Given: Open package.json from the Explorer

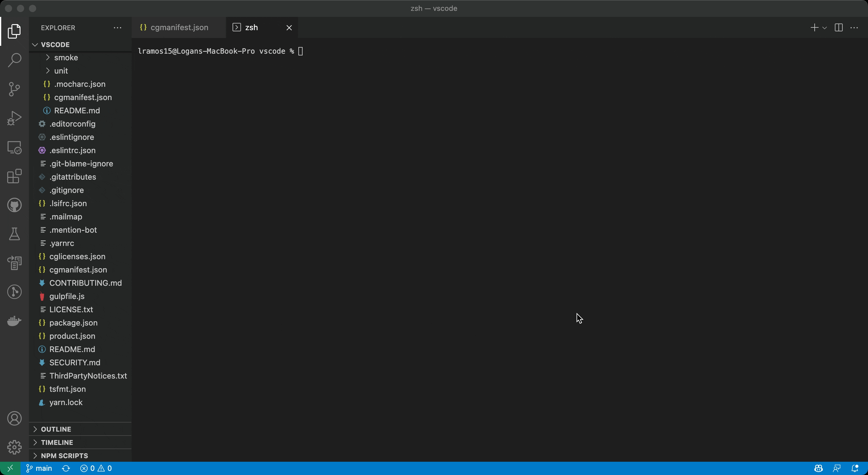Looking at the screenshot, I should coord(73,323).
